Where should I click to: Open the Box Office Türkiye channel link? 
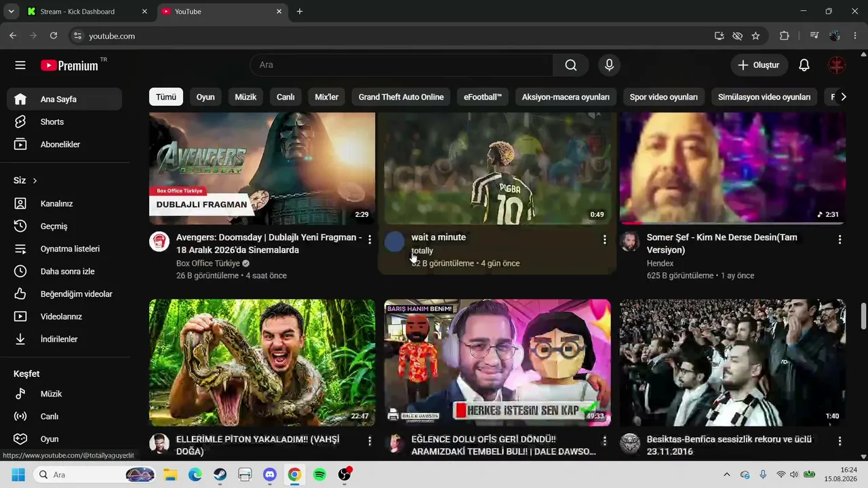208,263
